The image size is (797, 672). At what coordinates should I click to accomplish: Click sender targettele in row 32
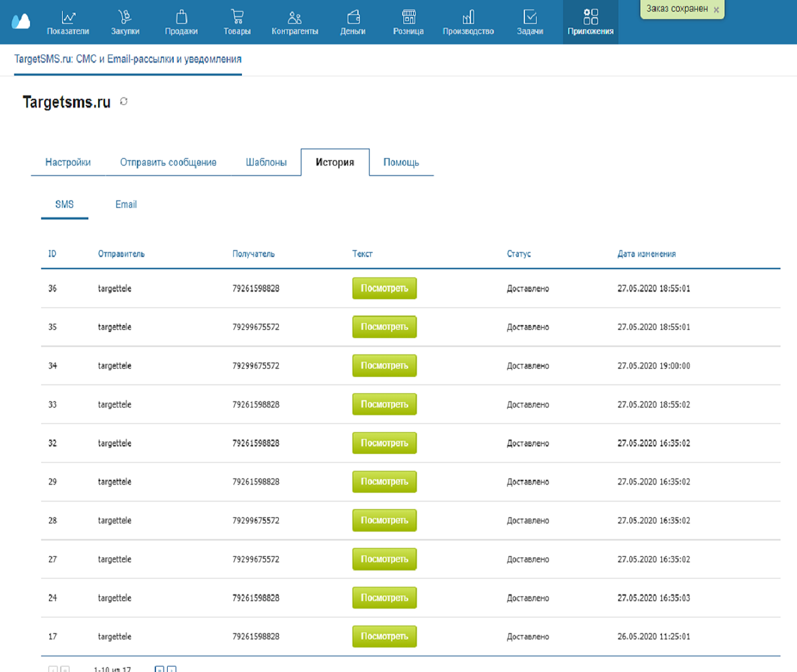click(x=115, y=444)
